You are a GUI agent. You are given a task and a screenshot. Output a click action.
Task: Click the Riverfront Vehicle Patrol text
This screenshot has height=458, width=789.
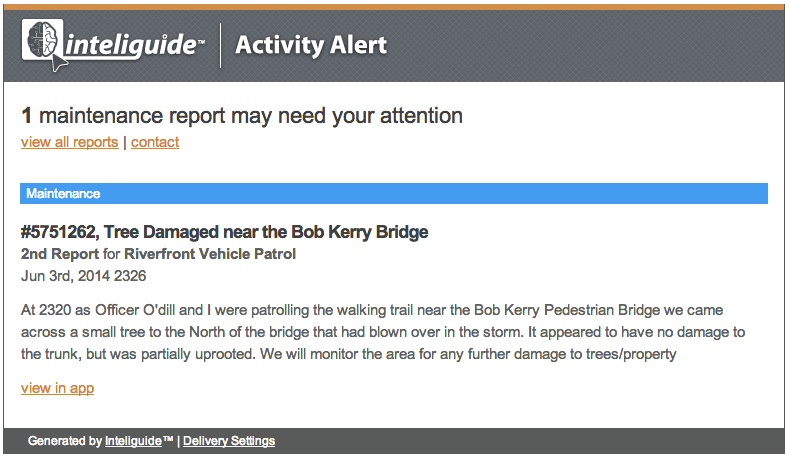click(x=210, y=254)
